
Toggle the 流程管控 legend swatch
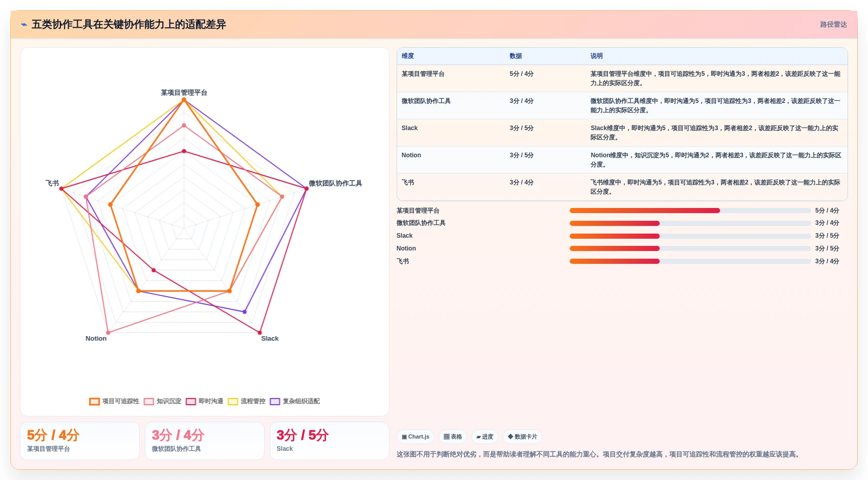[233, 402]
